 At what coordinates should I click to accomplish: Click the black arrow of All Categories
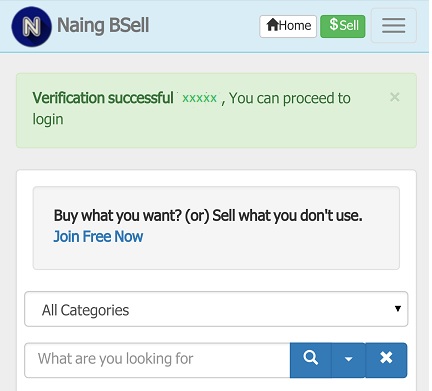(398, 309)
